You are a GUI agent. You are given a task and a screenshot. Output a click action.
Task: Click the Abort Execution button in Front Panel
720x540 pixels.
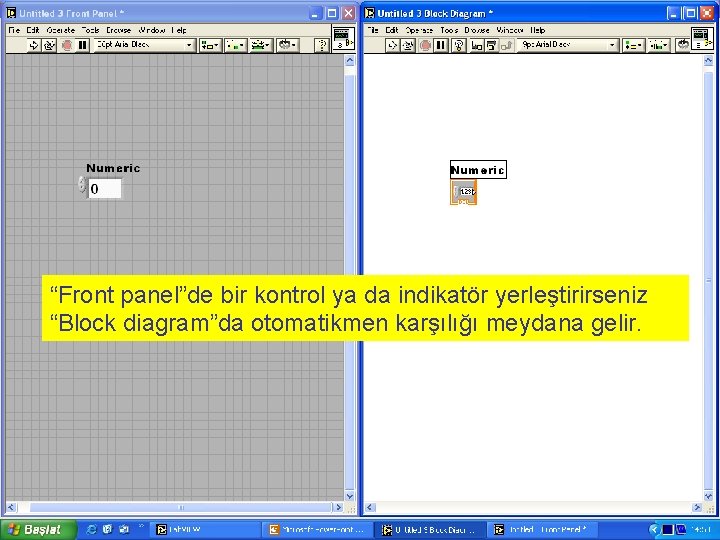pyautogui.click(x=67, y=45)
